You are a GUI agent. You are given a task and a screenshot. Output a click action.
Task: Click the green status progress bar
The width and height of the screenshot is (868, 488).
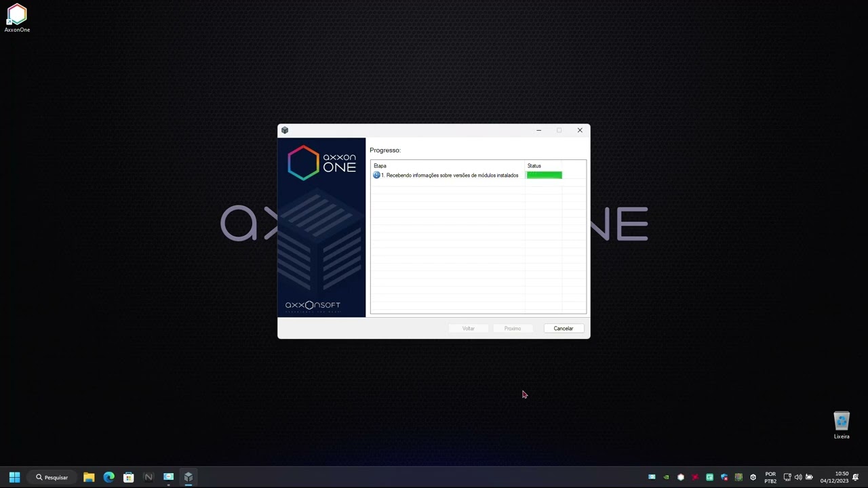[x=544, y=176]
